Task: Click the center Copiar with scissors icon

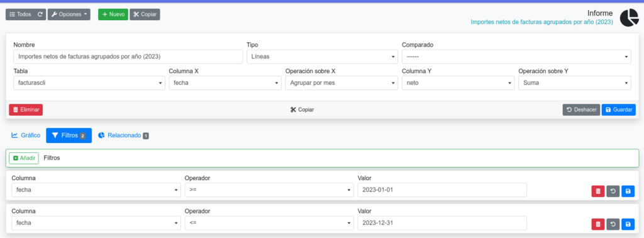Action: [x=303, y=110]
